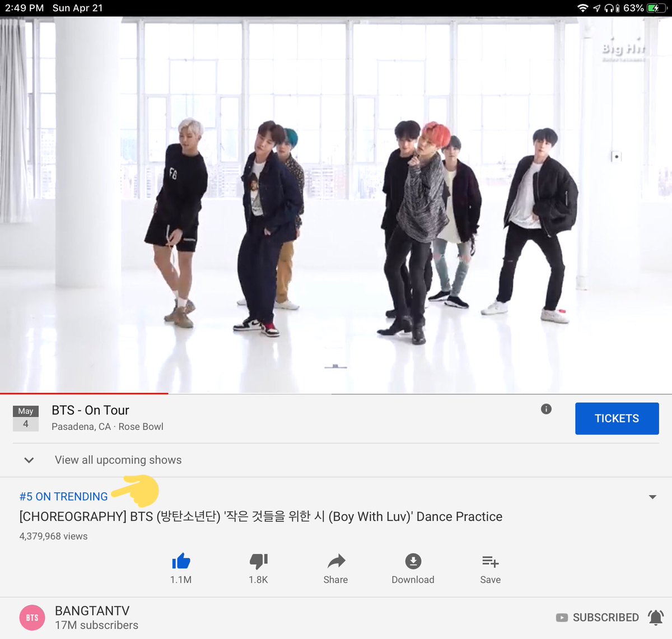The image size is (672, 639).
Task: Tap the 17M subscribers text
Action: pos(96,625)
